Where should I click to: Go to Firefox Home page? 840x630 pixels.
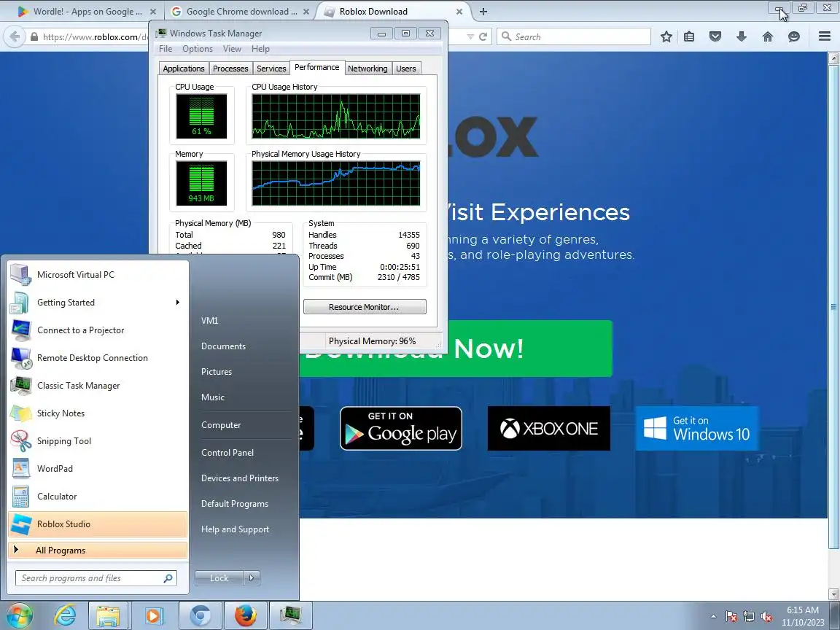(x=768, y=36)
